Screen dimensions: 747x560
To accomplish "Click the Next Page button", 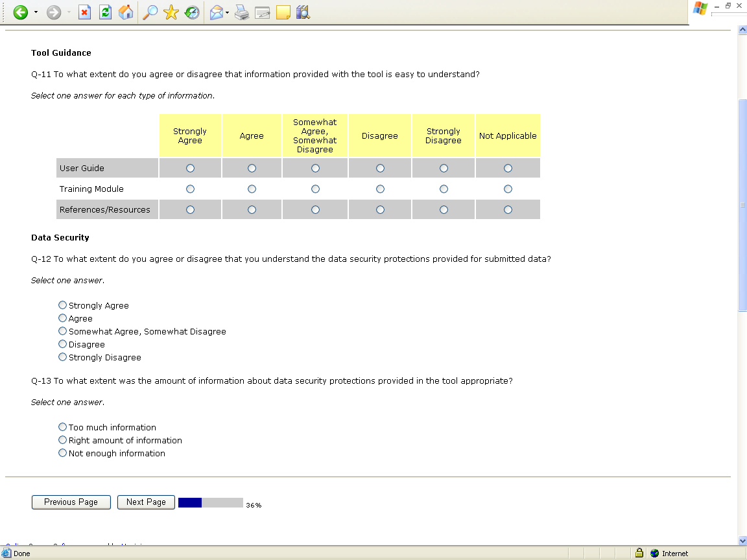I will tap(146, 502).
